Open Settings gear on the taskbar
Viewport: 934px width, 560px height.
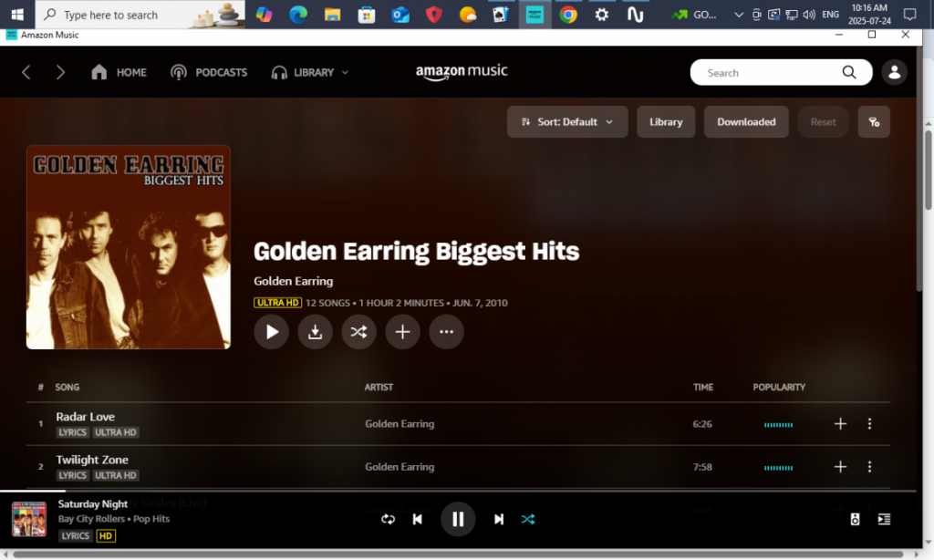(602, 15)
